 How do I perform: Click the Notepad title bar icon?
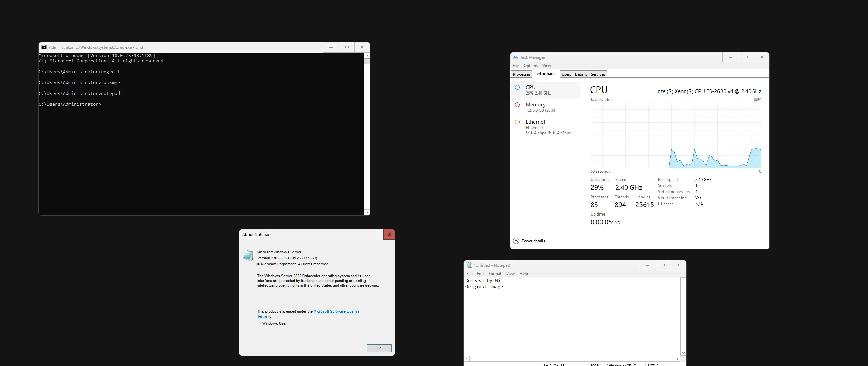pos(469,265)
